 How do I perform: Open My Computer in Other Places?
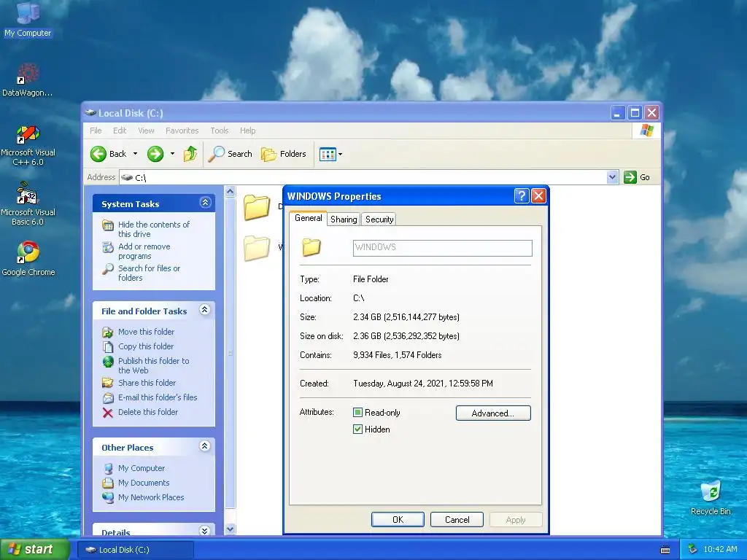coord(141,468)
